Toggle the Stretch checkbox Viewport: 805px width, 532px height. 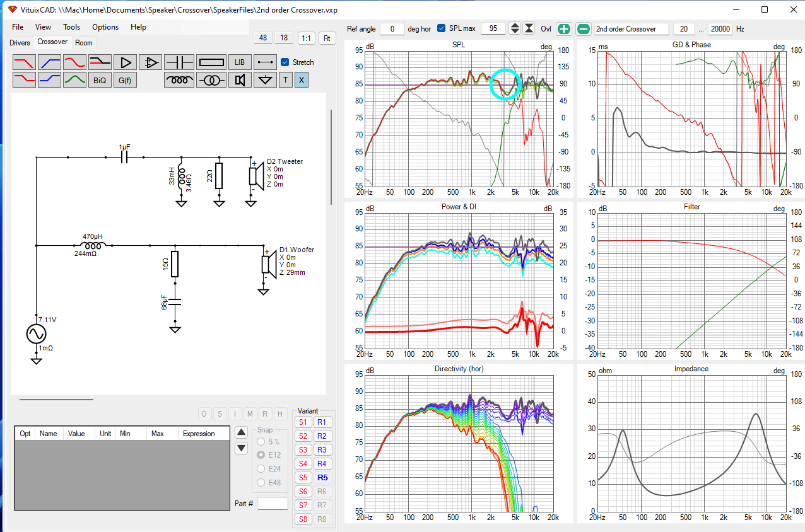click(285, 62)
